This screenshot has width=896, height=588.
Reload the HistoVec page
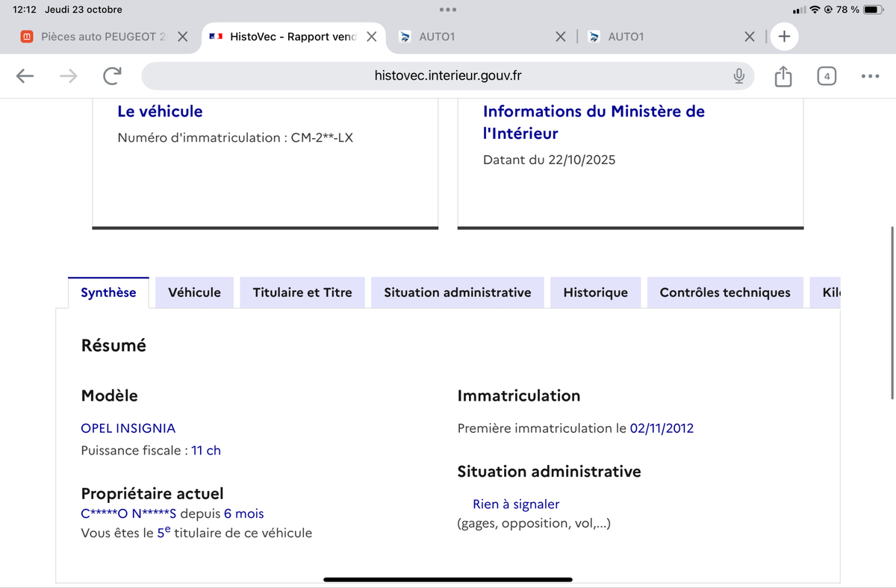click(x=112, y=75)
